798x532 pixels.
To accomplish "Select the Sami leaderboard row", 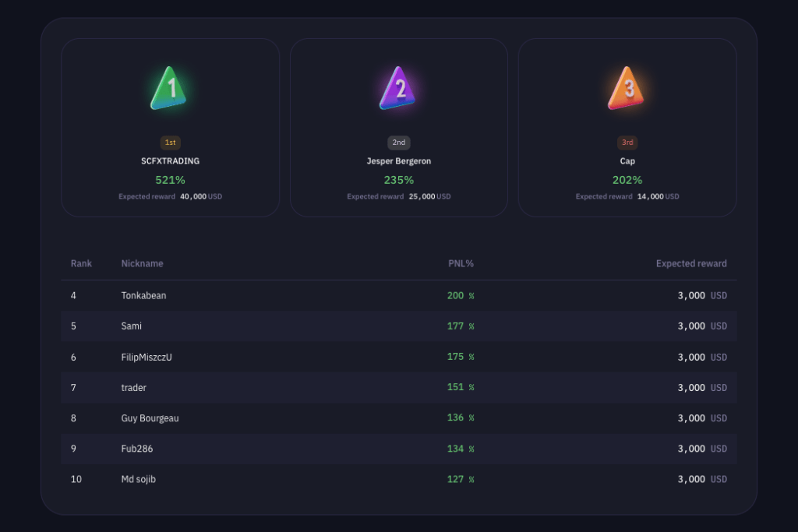I will point(398,326).
